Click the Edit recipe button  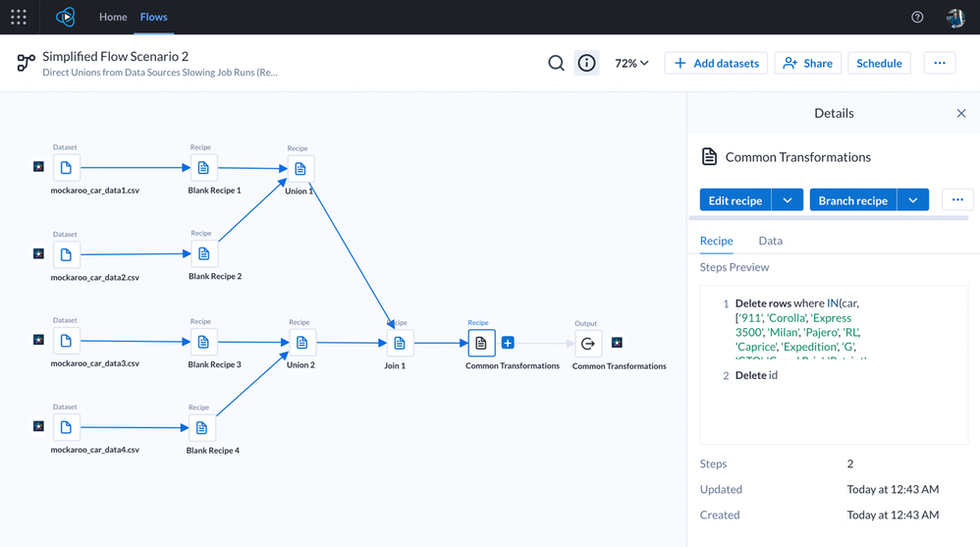coord(735,200)
